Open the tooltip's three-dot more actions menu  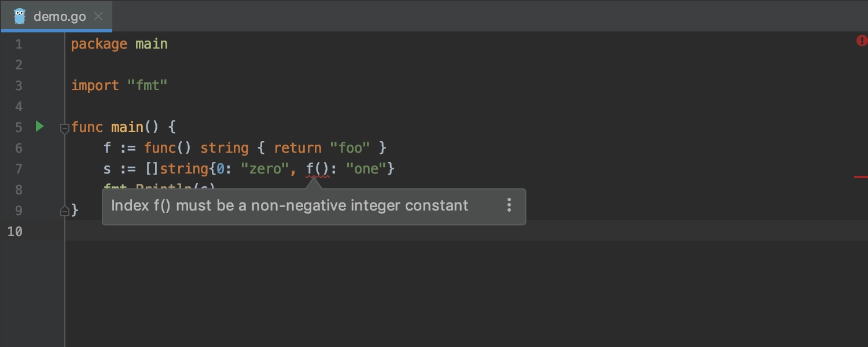tap(509, 205)
